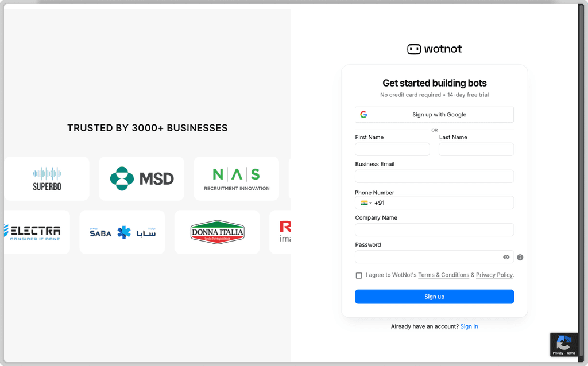
Task: Click the dropdown arrow beside the flag
Action: click(369, 203)
